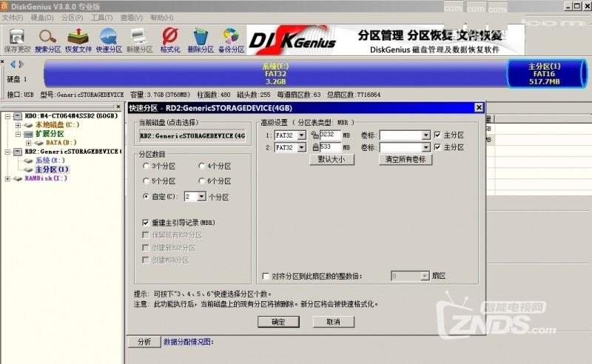This screenshot has height=364, width=592.
Task: Open 卷标 label dropdown for partition 1
Action: [x=426, y=135]
